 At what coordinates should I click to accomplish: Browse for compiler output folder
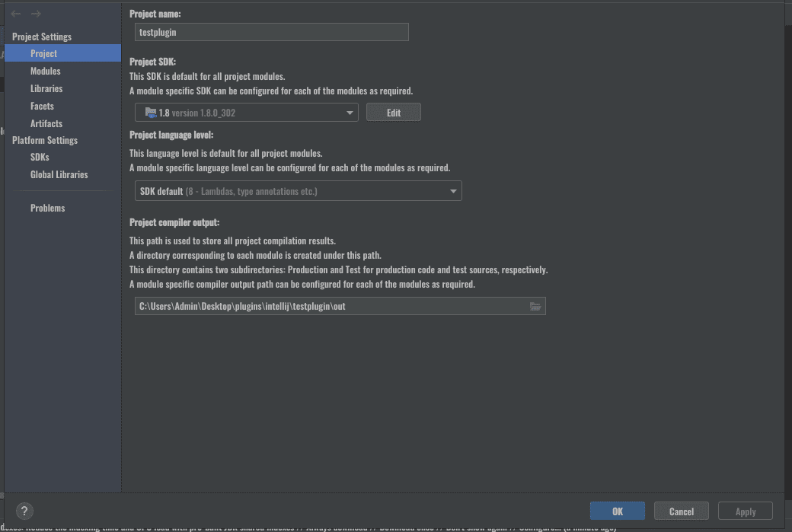pos(535,307)
